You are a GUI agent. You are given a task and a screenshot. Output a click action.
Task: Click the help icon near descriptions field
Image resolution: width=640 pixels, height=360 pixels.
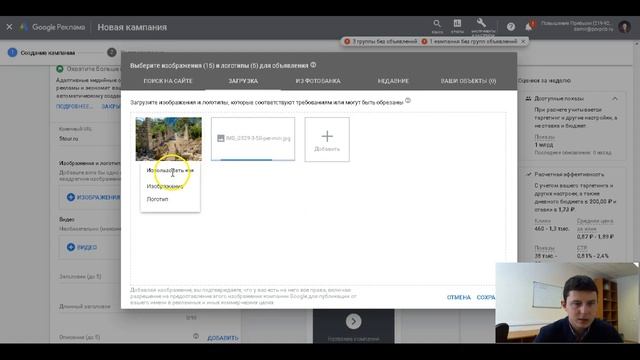[x=196, y=336]
